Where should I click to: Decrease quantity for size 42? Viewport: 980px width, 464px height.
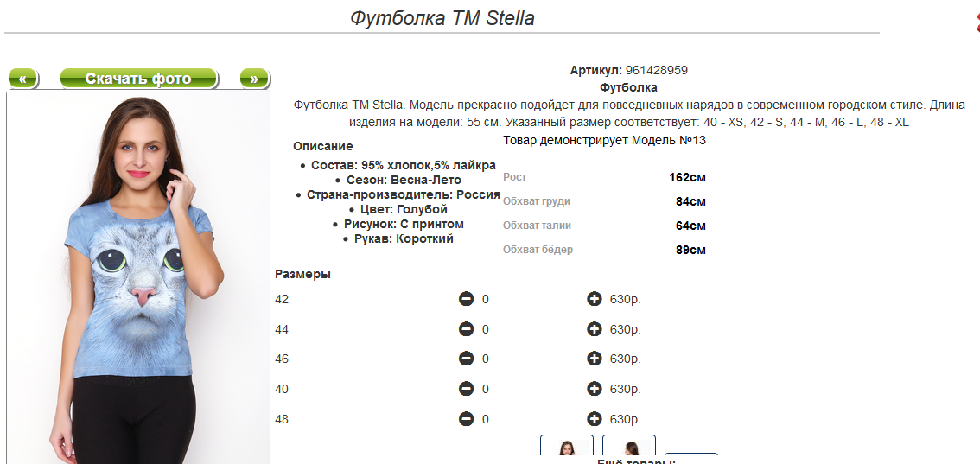[x=467, y=299]
